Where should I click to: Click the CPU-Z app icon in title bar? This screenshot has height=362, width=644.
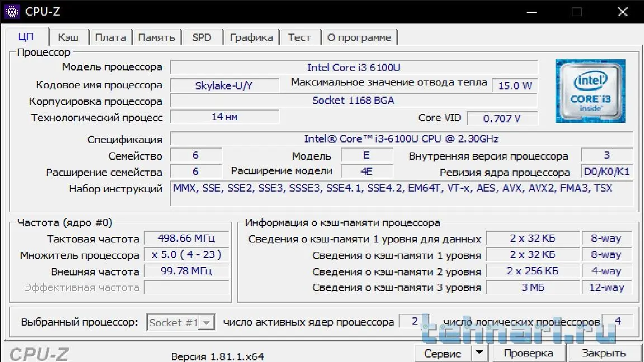click(x=12, y=12)
